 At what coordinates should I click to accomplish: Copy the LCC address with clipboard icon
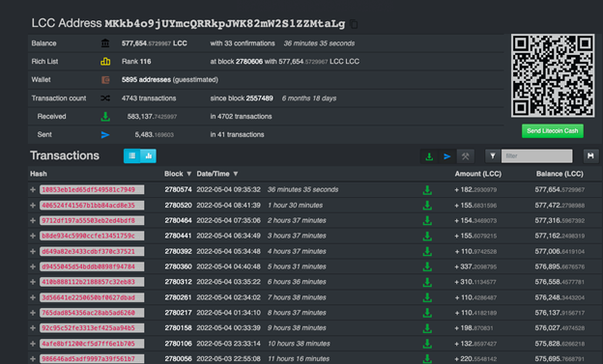tap(354, 24)
